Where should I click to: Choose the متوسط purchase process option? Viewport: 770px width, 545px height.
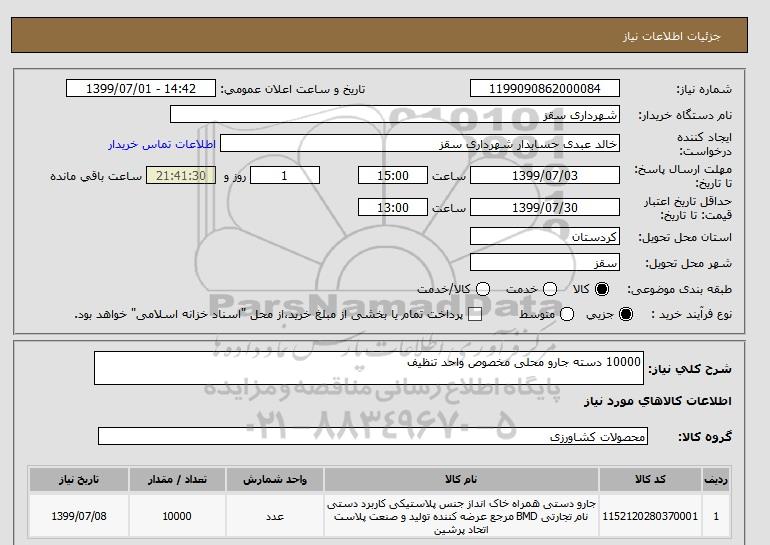567,314
